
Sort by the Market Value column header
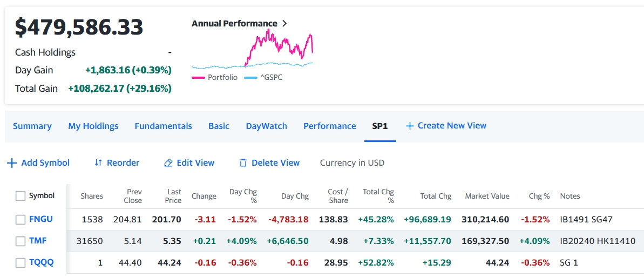point(487,196)
